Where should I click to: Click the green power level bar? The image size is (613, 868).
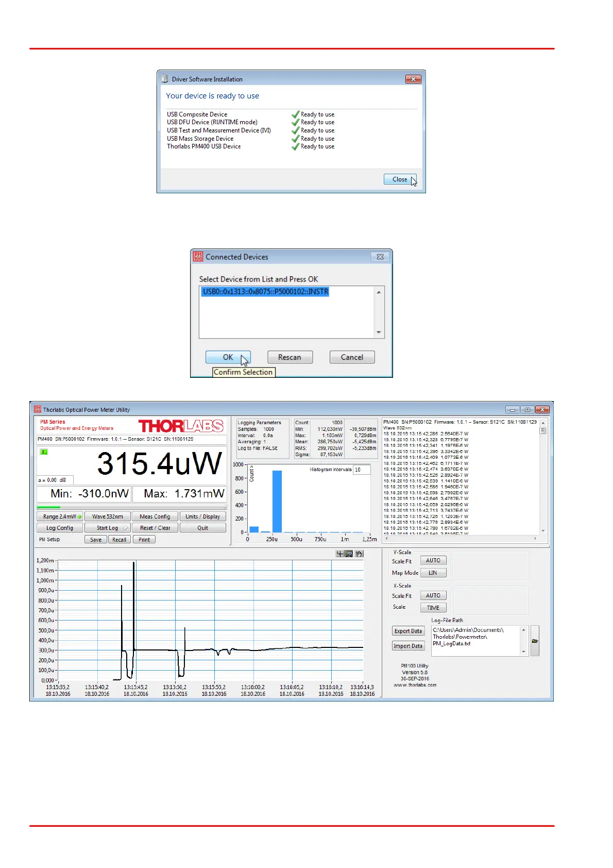tap(49, 507)
